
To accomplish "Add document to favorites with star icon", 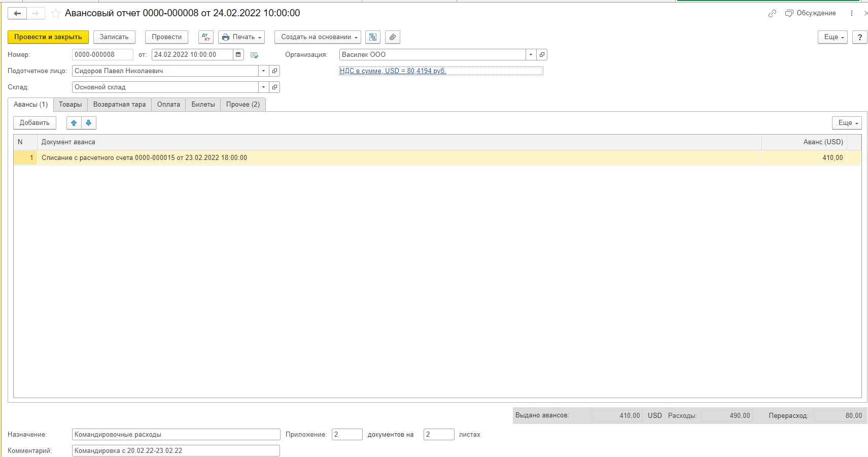I will (x=56, y=14).
